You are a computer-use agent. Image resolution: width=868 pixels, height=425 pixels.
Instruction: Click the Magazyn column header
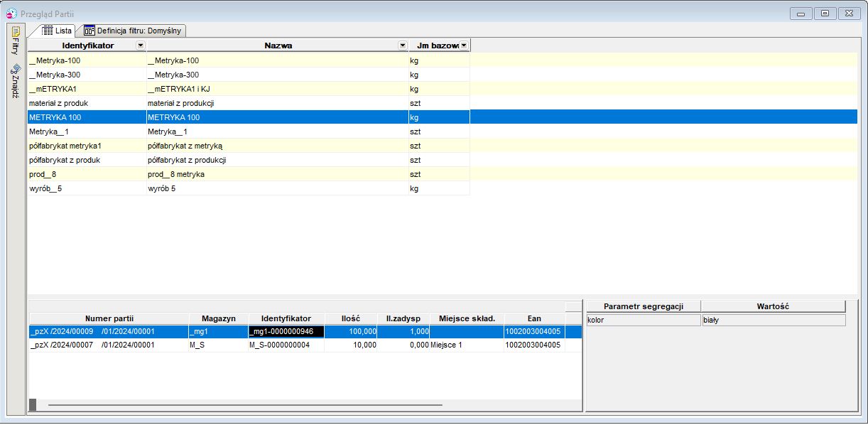(x=218, y=318)
